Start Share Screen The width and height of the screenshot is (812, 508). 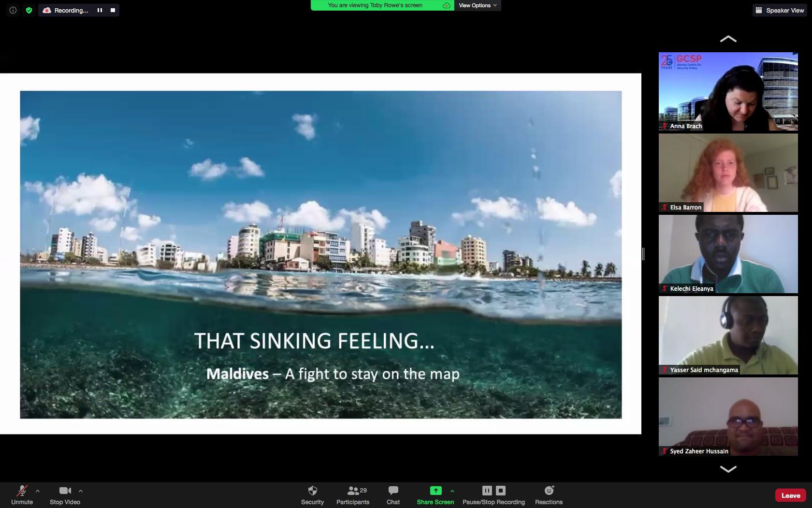point(435,495)
